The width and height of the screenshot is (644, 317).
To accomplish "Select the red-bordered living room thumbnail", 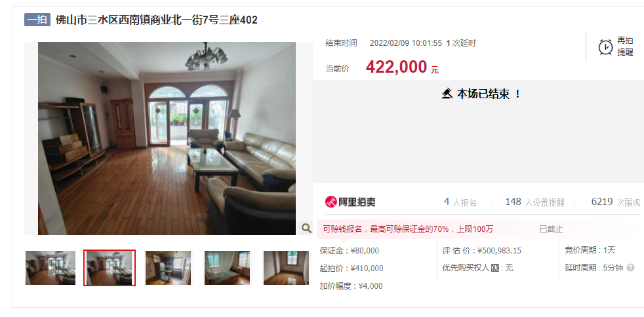I will tap(110, 268).
